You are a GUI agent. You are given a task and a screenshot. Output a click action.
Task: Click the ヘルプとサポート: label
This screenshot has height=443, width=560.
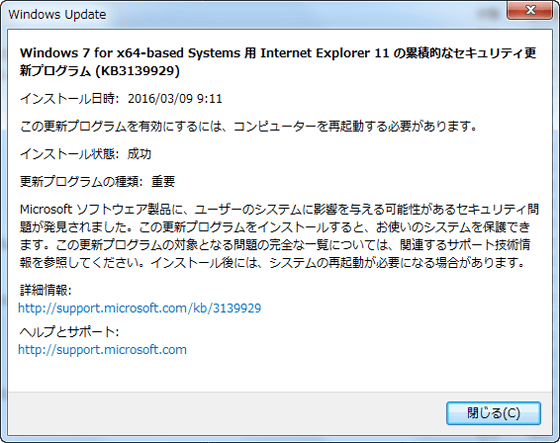click(x=69, y=332)
